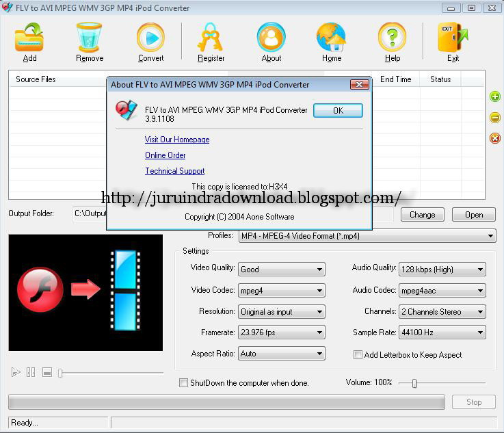The image size is (504, 433).
Task: Open the Visit Our Homepage link
Action: point(177,140)
